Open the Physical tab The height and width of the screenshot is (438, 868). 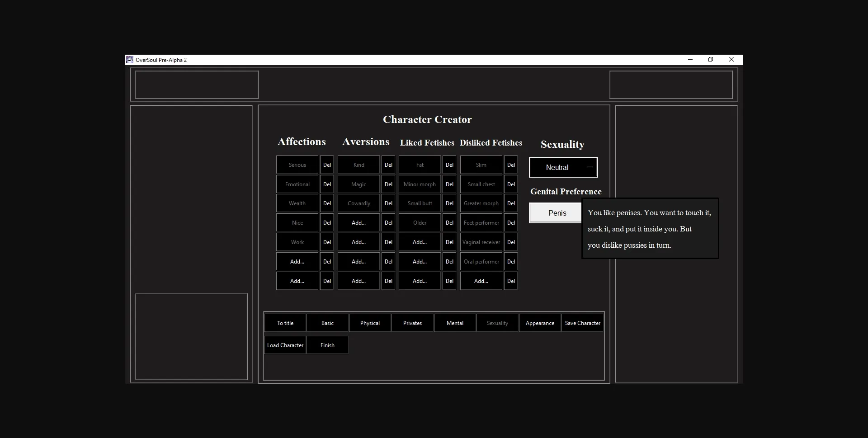pos(370,323)
